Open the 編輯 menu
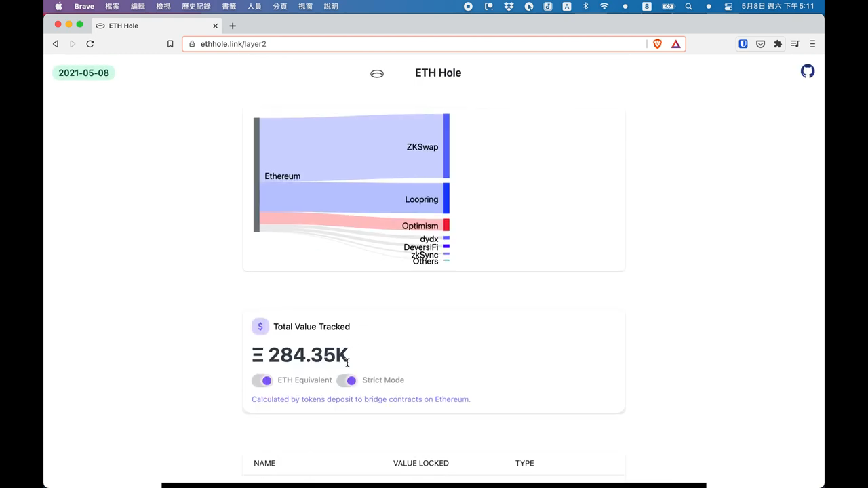The height and width of the screenshot is (488, 868). tap(138, 6)
